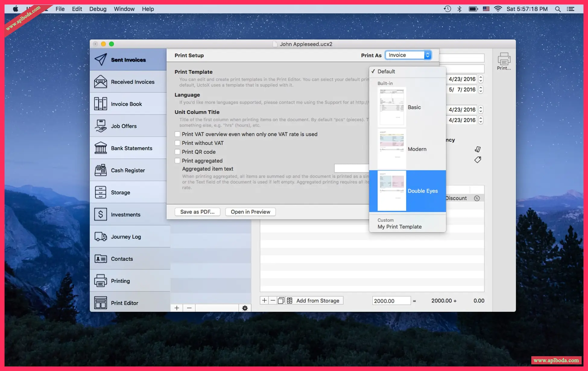The width and height of the screenshot is (588, 371).
Task: Open the Storage drawers icon
Action: click(x=101, y=192)
